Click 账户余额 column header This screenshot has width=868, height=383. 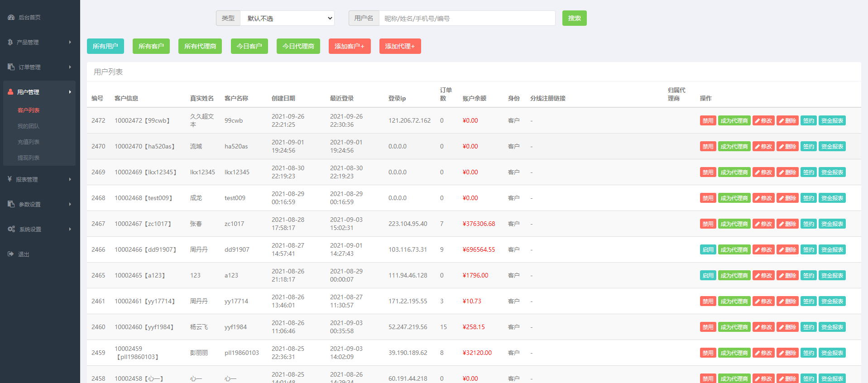pos(474,98)
